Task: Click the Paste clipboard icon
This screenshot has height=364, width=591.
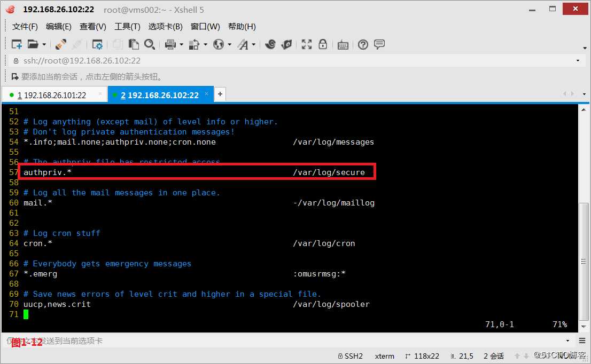Action: (x=134, y=44)
